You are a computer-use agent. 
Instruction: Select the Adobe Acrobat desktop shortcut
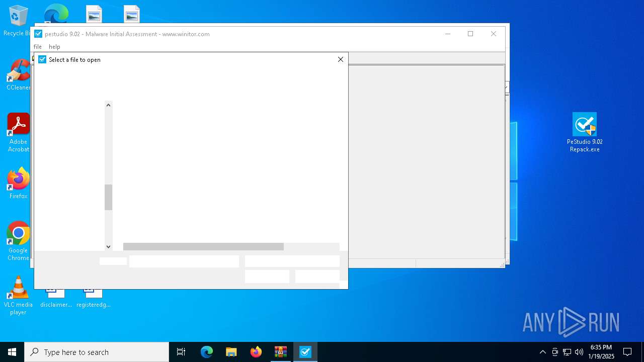click(18, 132)
